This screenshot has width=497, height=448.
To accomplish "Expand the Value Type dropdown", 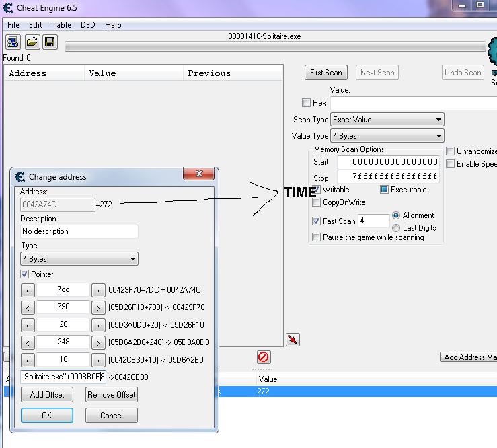I will pos(387,136).
